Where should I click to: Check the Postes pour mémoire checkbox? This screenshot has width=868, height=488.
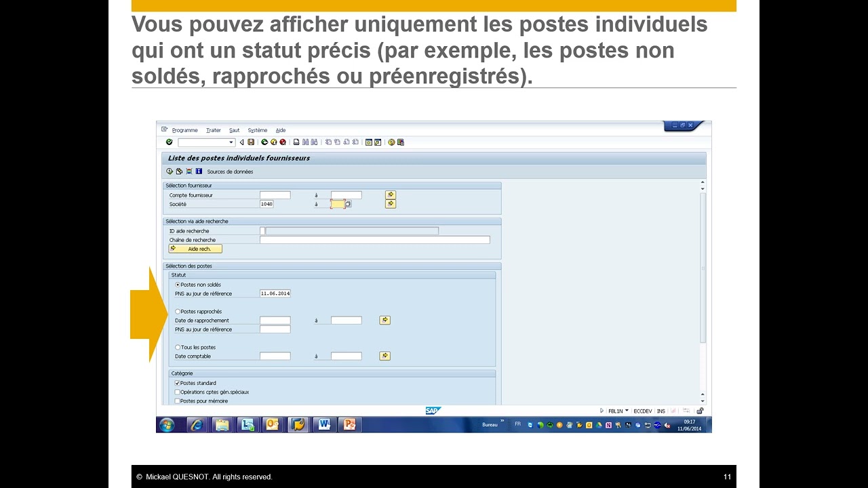(178, 401)
